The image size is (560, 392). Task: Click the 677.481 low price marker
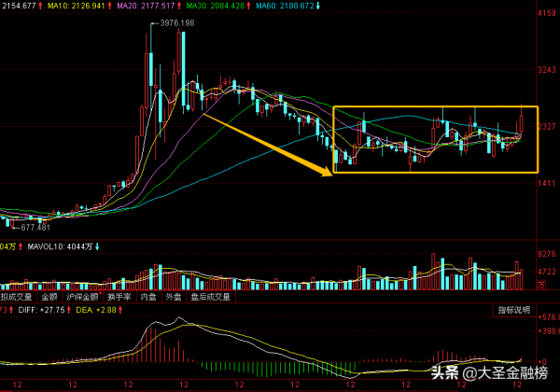click(35, 228)
